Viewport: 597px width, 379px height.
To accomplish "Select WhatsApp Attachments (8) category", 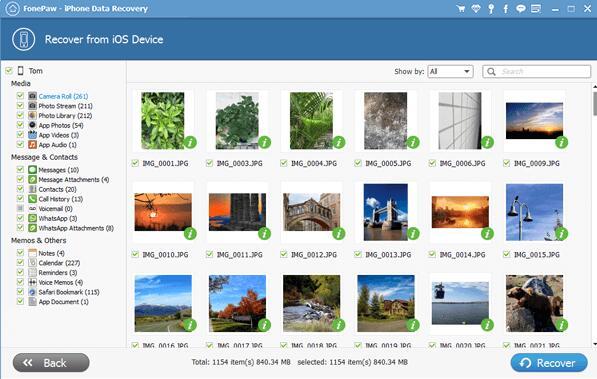I will pos(76,228).
